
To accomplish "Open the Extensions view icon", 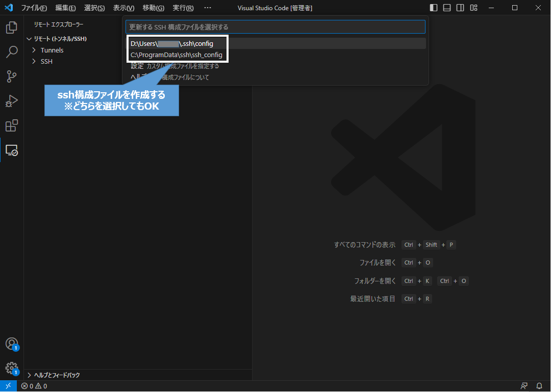I will coord(11,126).
